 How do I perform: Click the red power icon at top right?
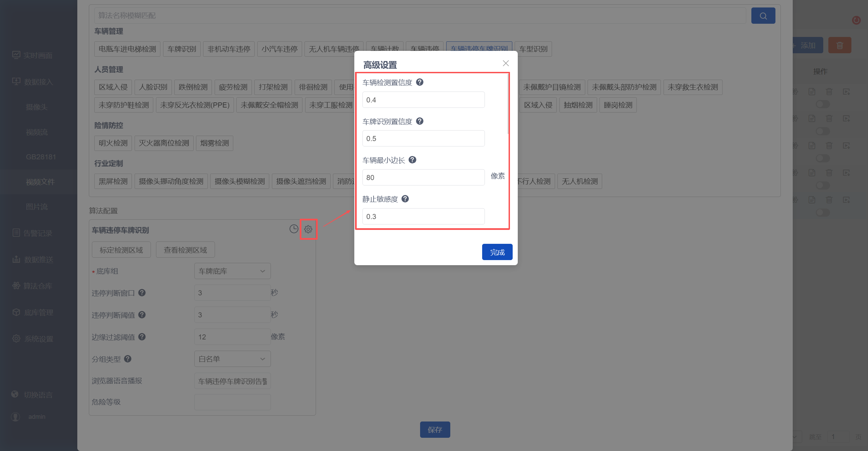[x=856, y=20]
